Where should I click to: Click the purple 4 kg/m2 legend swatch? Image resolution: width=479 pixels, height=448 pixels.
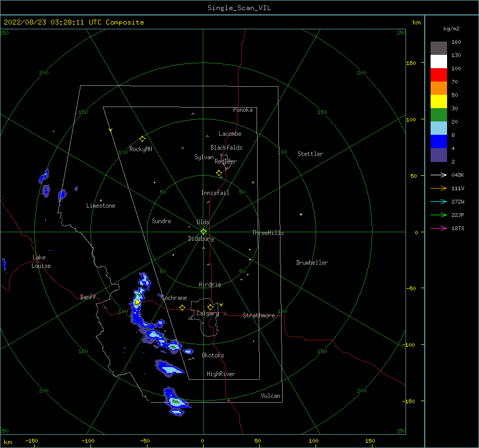click(x=439, y=155)
